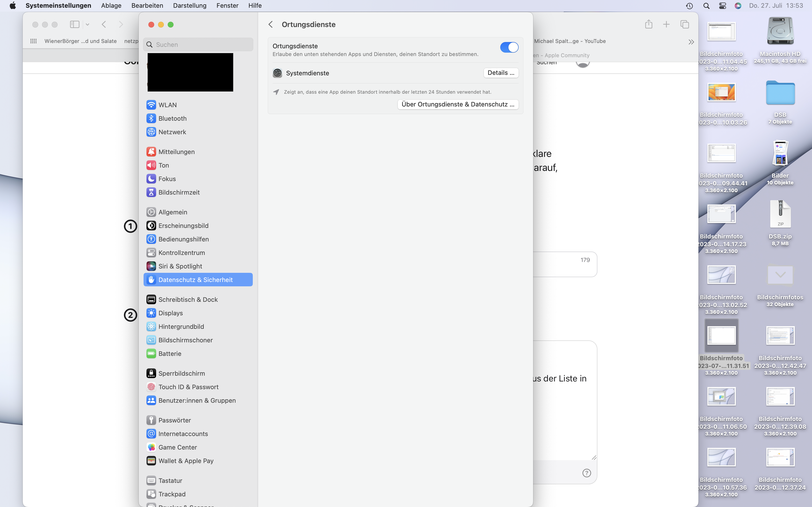Select Bluetooth in the sidebar
This screenshot has width=812, height=507.
coord(172,118)
